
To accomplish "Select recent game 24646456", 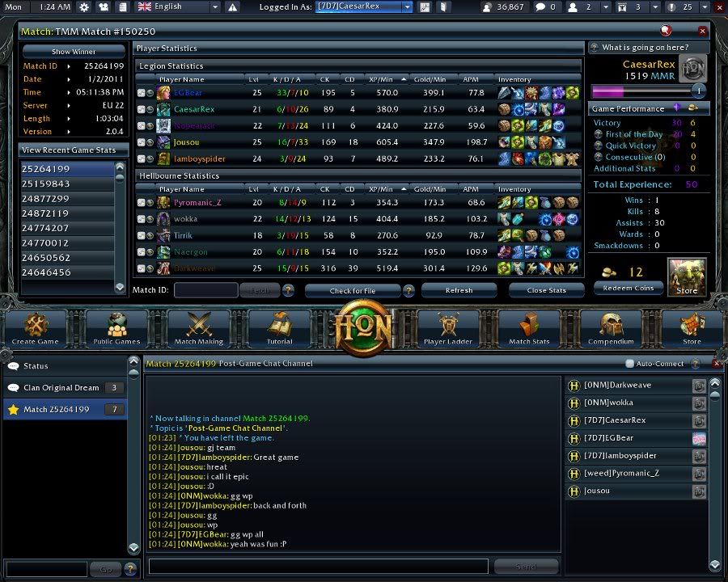I will pyautogui.click(x=67, y=272).
